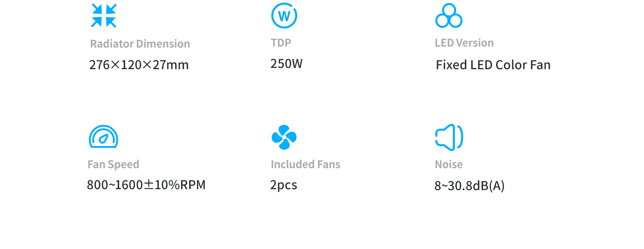Click the TDP circled W icon
Screen dimensions: 644x249
pos(284,15)
